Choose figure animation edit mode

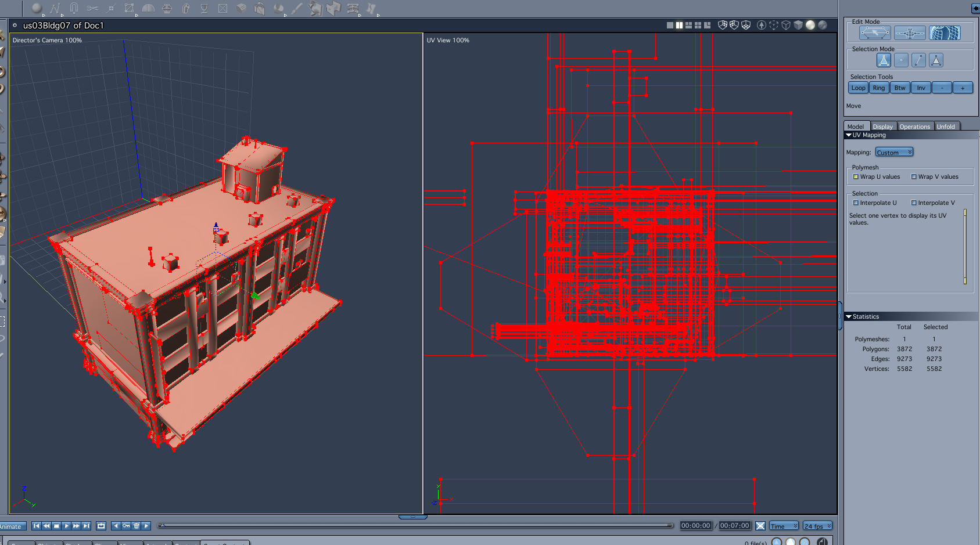tap(910, 33)
